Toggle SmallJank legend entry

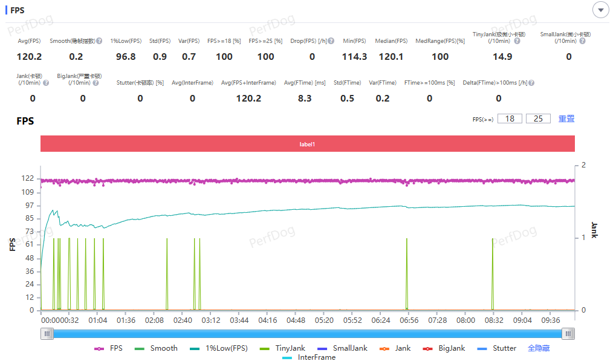pos(342,348)
